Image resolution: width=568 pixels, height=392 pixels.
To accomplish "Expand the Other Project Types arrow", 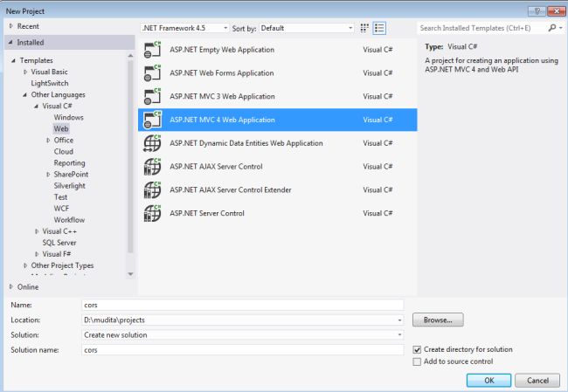I will coord(25,265).
